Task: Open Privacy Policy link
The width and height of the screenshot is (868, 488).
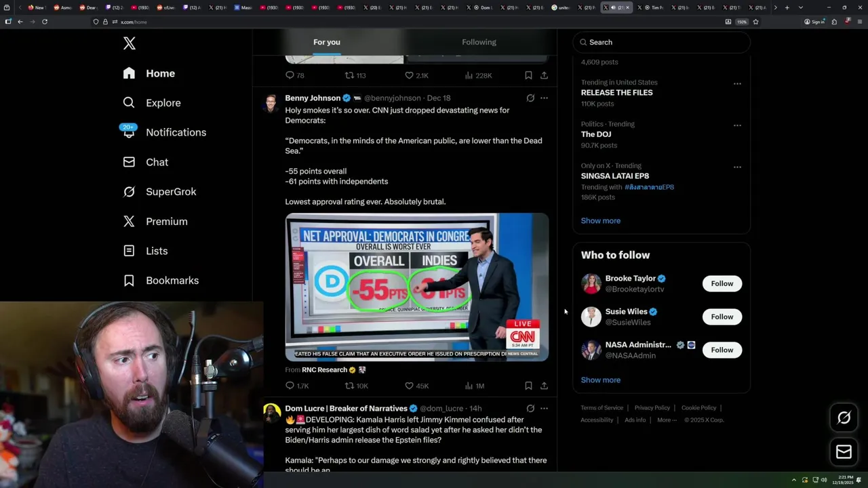Action: pyautogui.click(x=652, y=408)
